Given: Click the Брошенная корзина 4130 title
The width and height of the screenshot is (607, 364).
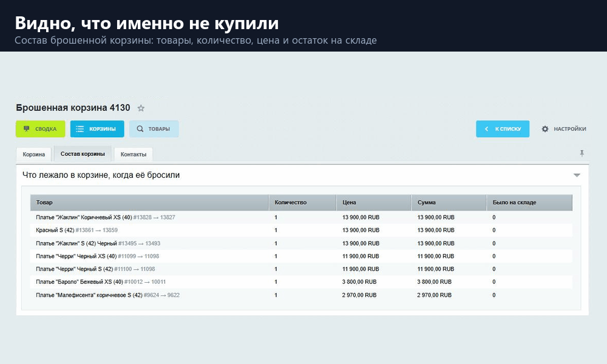Looking at the screenshot, I should 73,107.
